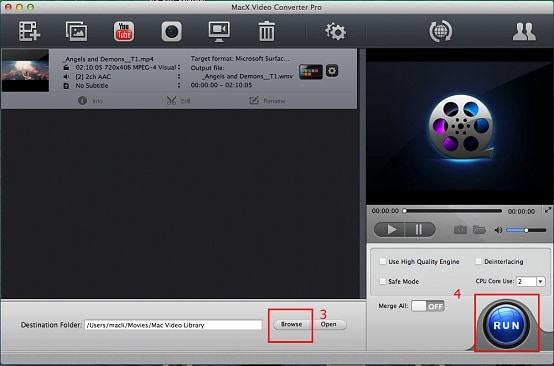Open the Add Photo slideshow icon
Viewport: 554px width, 366px height.
coord(76,31)
